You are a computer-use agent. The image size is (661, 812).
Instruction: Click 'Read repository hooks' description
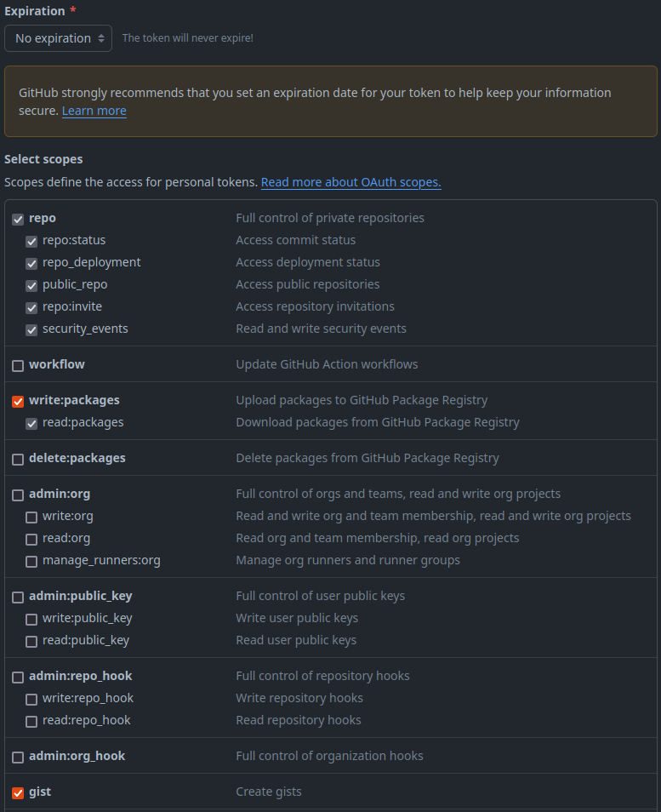[299, 720]
